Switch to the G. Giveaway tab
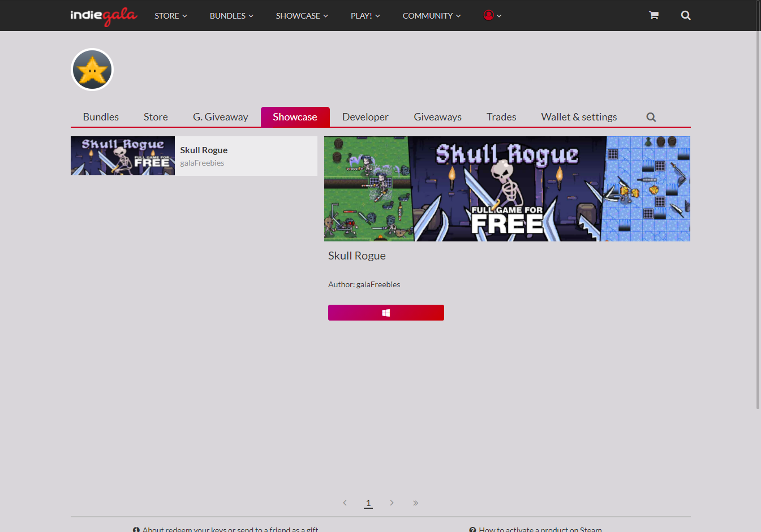Viewport: 761px width, 532px height. pyautogui.click(x=221, y=117)
